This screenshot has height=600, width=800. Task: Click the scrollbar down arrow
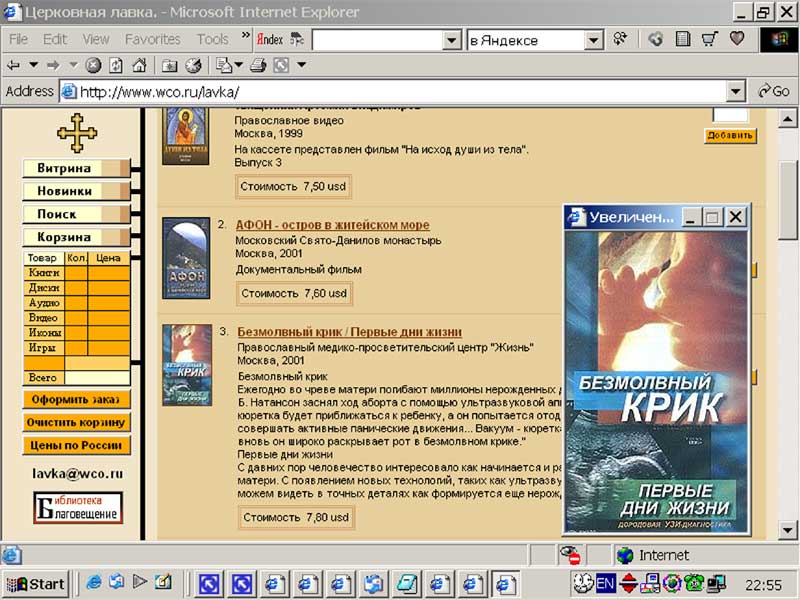[787, 530]
